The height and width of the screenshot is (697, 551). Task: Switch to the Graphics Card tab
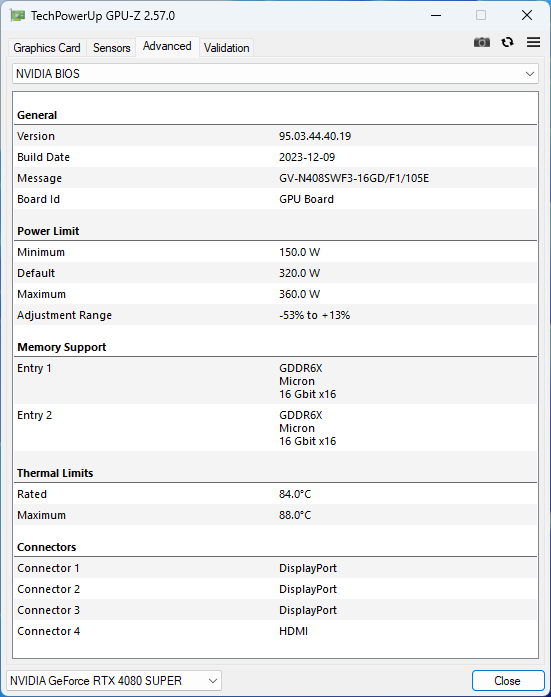coord(47,48)
